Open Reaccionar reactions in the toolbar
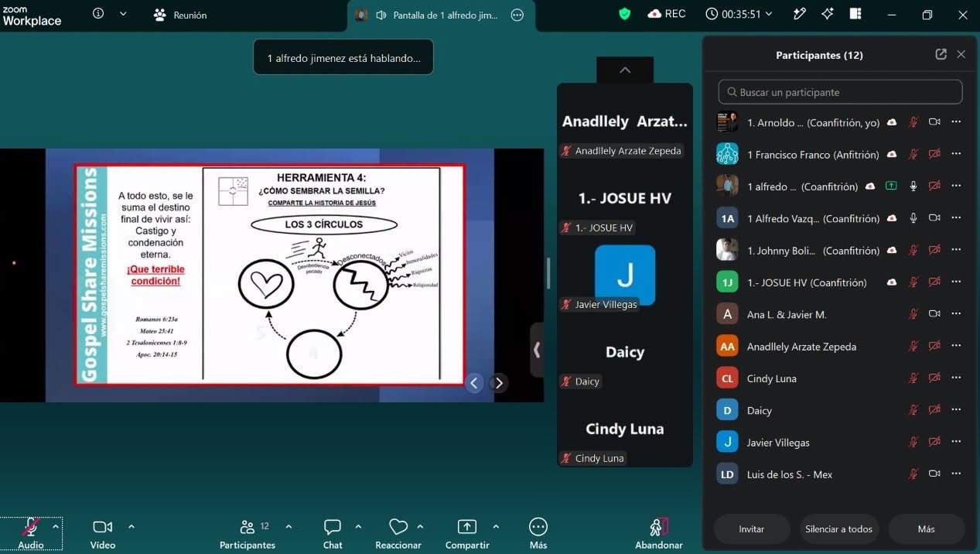980x554 pixels. click(398, 533)
